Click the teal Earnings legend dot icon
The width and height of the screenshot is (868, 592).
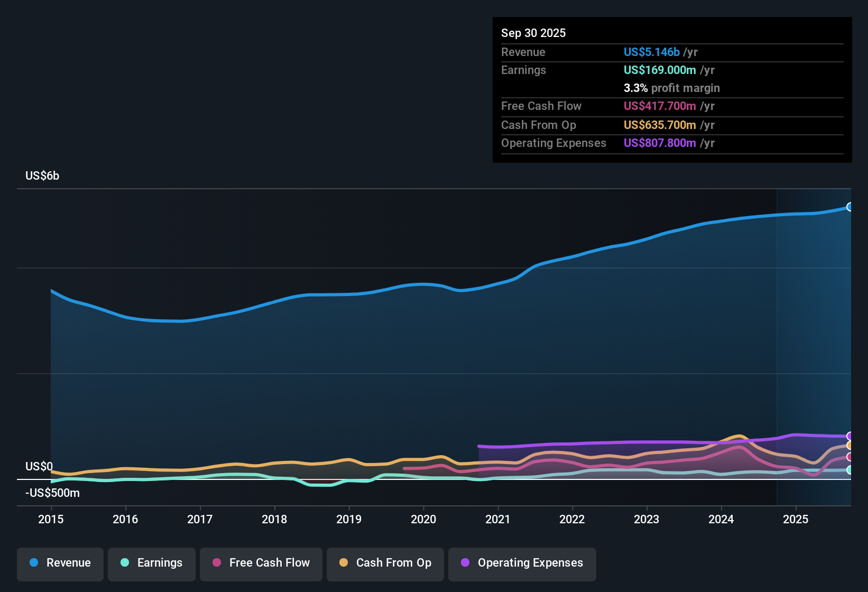pyautogui.click(x=125, y=563)
